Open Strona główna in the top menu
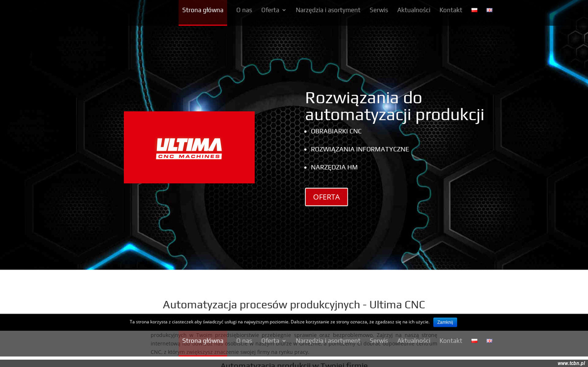The width and height of the screenshot is (588, 367). click(x=203, y=10)
